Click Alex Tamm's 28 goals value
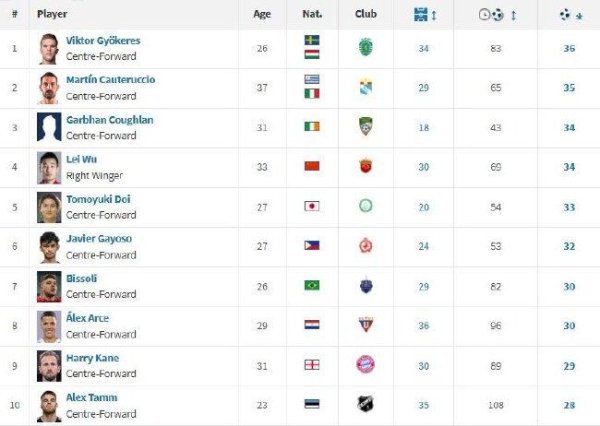The width and height of the screenshot is (600, 426). (568, 405)
